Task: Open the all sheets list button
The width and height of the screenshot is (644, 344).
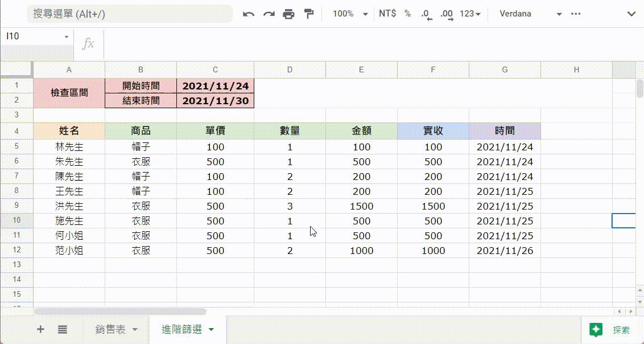Action: pyautogui.click(x=63, y=329)
